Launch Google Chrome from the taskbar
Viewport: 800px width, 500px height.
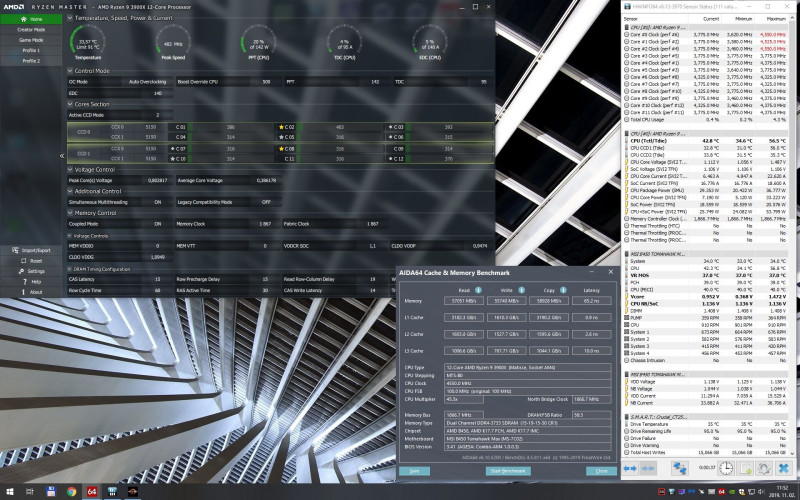(x=71, y=492)
